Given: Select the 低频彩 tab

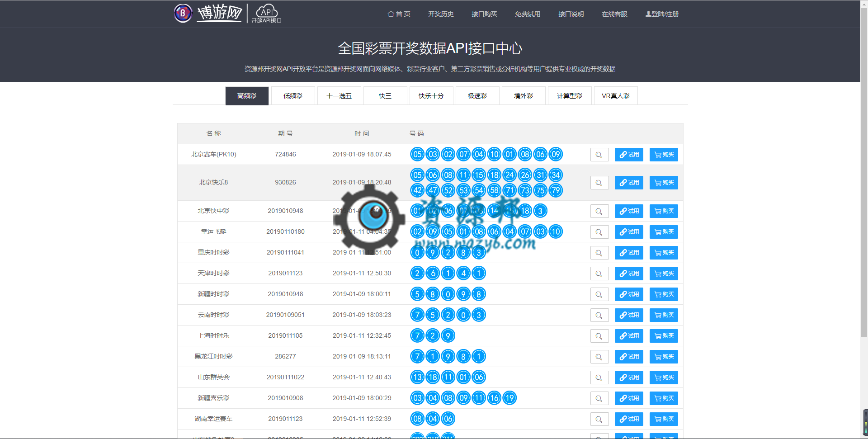Looking at the screenshot, I should pos(293,96).
